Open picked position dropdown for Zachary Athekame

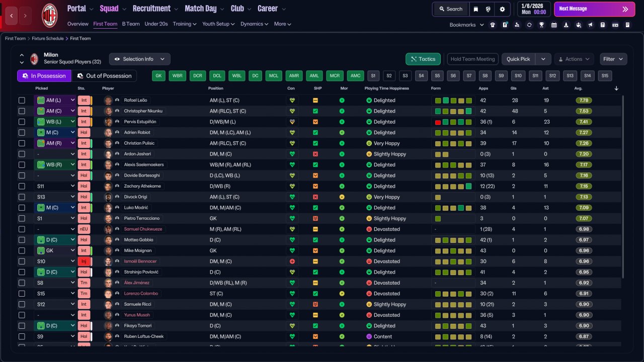point(72,186)
